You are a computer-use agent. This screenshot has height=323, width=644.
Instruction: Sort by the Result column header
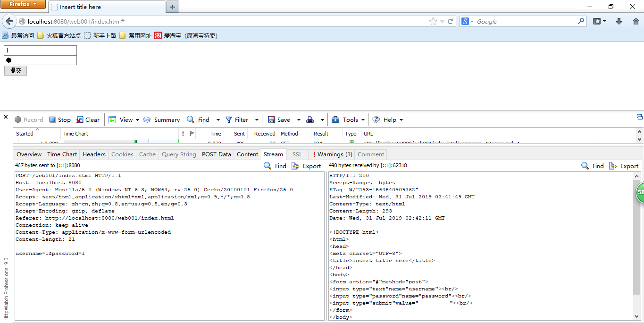(x=327, y=134)
